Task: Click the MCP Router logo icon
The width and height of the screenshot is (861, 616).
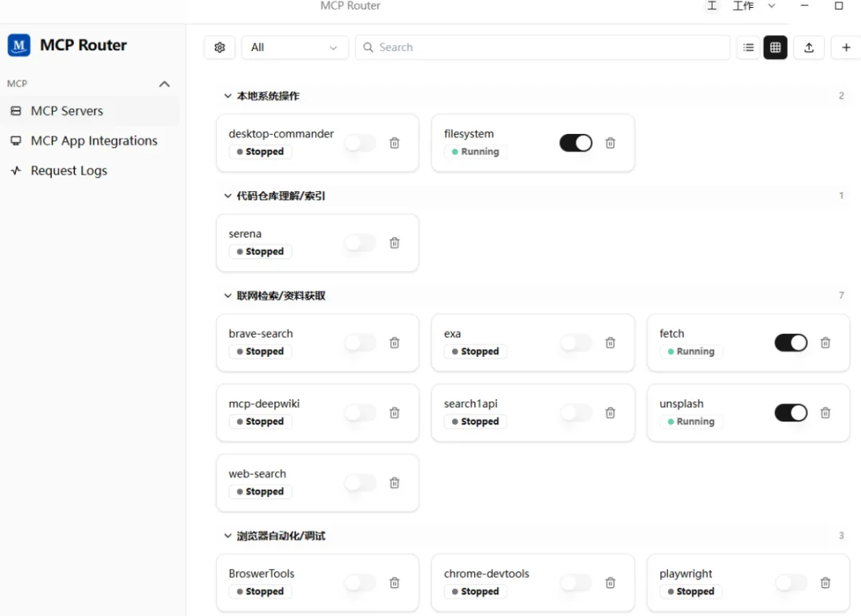Action: (x=18, y=45)
